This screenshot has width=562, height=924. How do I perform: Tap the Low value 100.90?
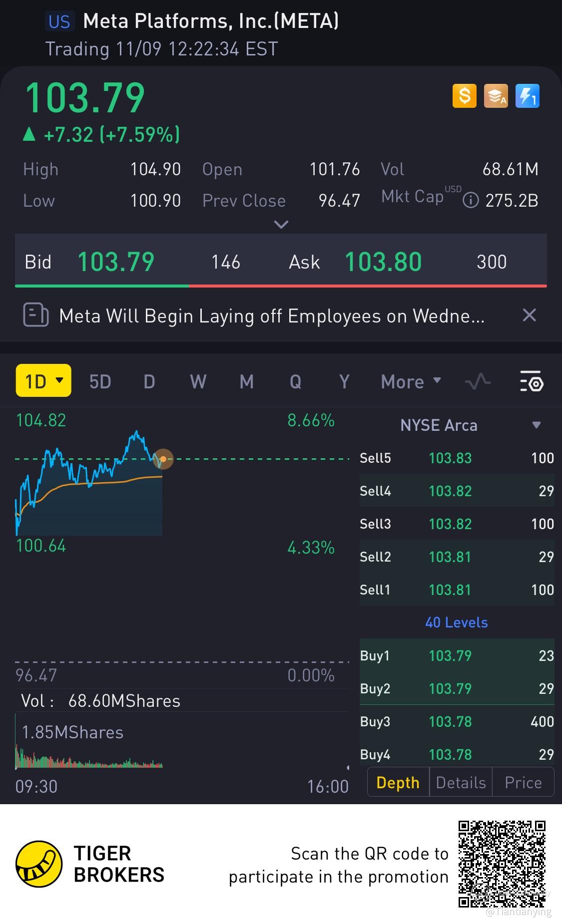point(155,201)
